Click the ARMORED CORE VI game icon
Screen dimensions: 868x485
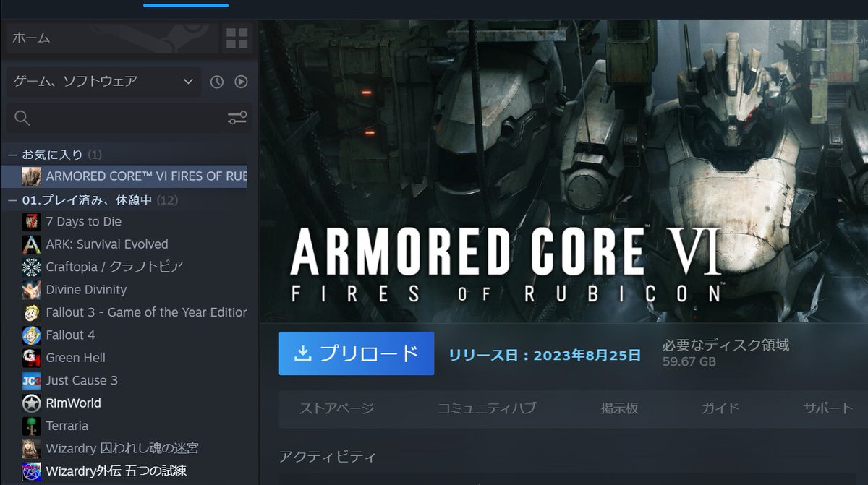32,176
